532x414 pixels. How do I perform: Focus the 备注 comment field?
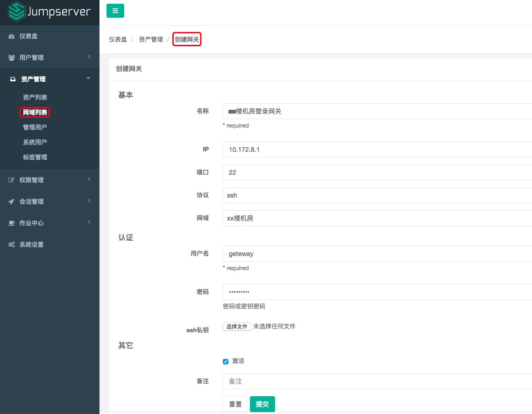[377, 381]
